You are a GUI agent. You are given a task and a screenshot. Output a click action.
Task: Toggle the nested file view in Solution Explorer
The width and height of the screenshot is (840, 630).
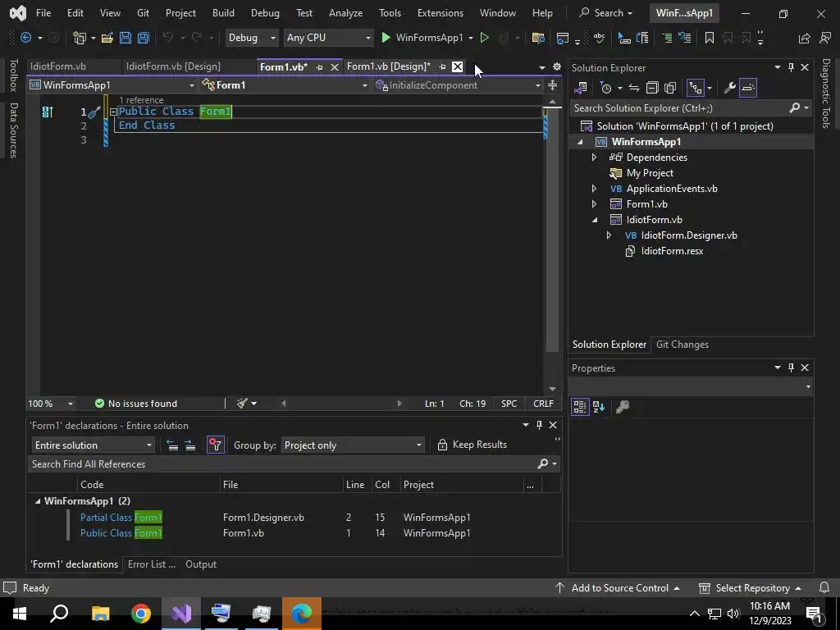(696, 88)
